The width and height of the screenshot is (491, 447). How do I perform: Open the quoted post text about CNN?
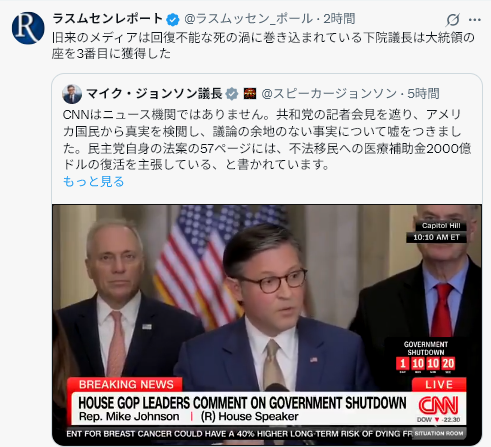click(x=267, y=140)
